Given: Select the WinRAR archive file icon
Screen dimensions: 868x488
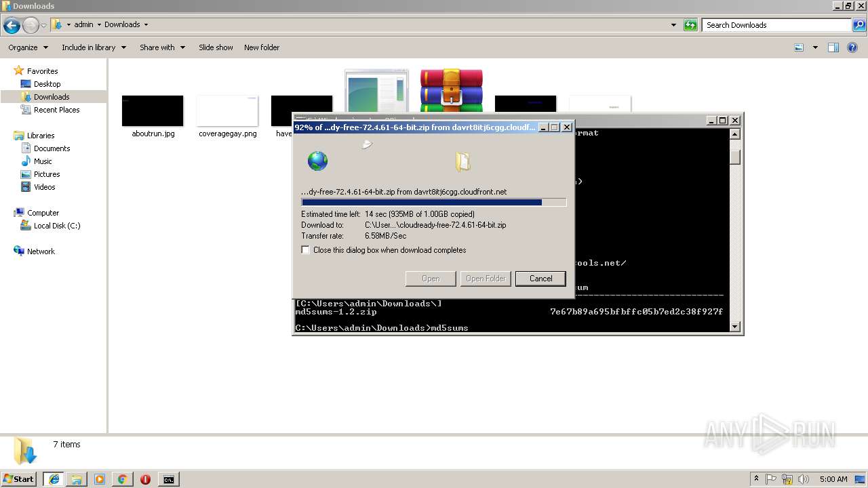Looking at the screenshot, I should [452, 90].
